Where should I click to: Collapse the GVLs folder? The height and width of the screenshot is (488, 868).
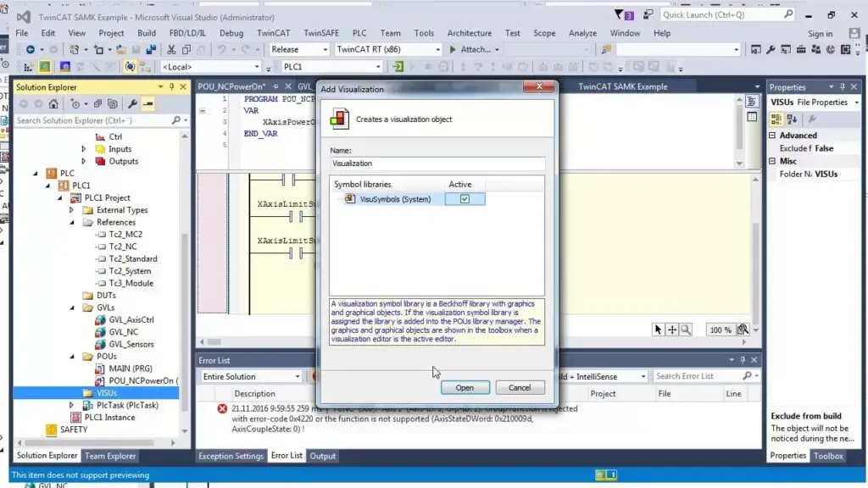[x=72, y=308]
